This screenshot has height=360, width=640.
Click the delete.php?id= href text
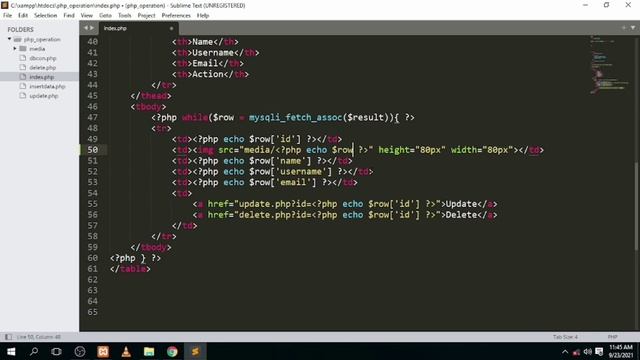click(275, 215)
